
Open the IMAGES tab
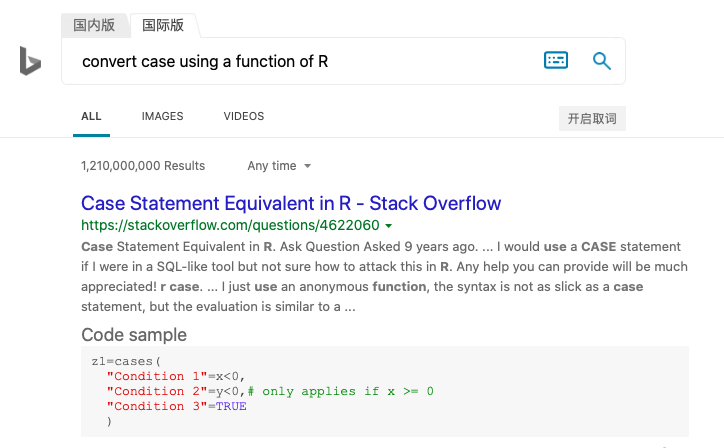[162, 116]
